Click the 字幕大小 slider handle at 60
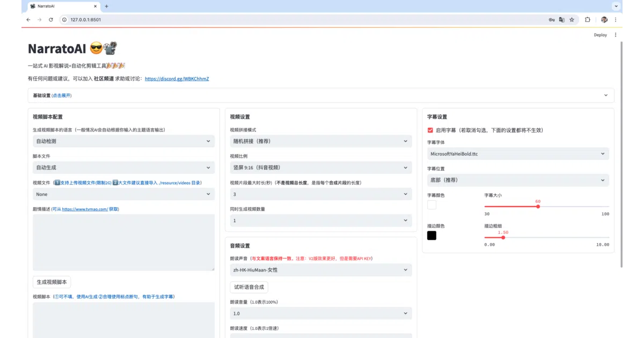Screen dimensions: 644x338 (x=538, y=207)
